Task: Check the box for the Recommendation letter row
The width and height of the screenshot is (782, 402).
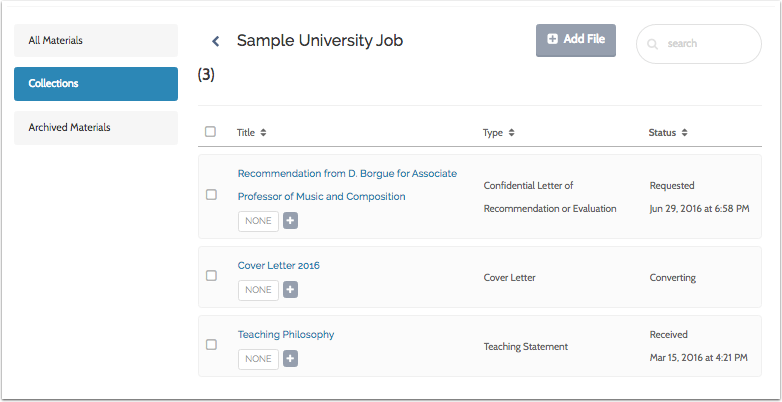Action: (x=211, y=195)
